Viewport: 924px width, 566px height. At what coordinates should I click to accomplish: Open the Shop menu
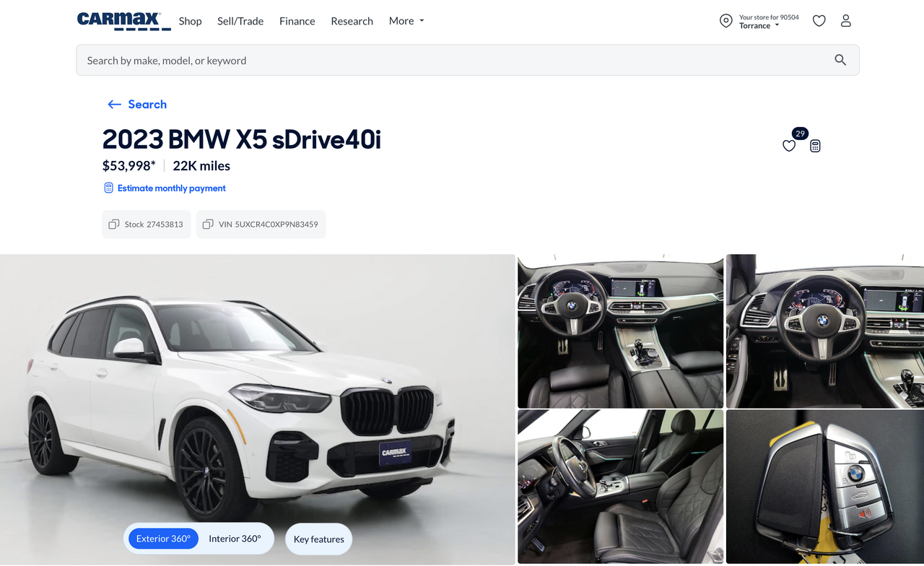(x=190, y=21)
